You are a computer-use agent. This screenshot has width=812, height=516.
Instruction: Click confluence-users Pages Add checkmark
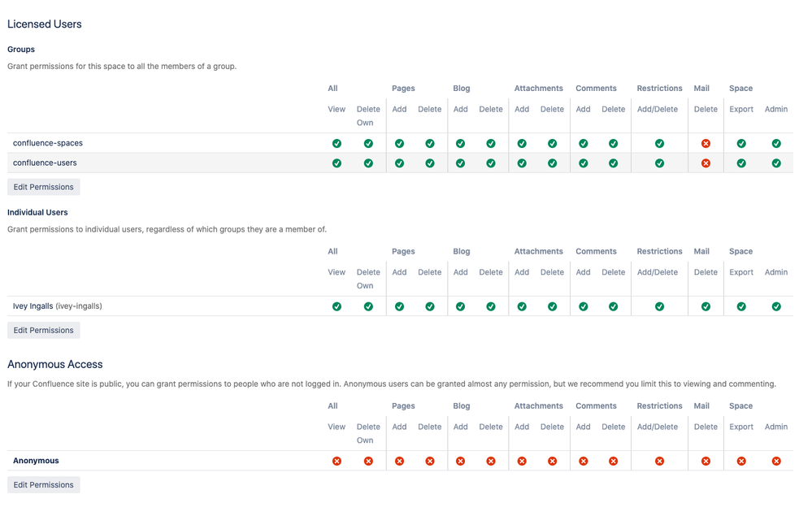pos(399,163)
